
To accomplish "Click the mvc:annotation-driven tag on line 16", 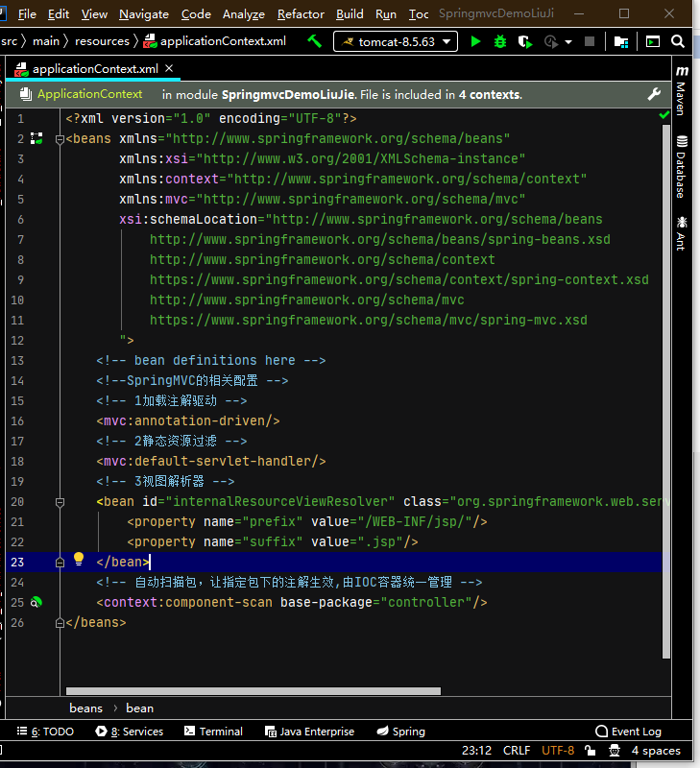I will tap(188, 420).
